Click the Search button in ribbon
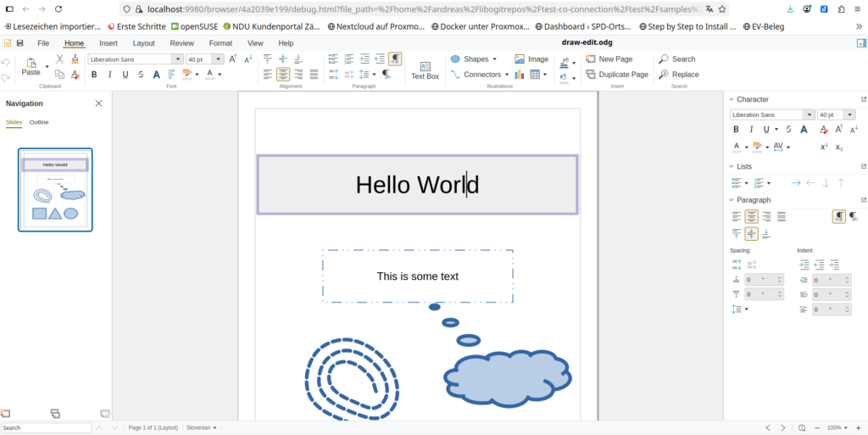Viewport: 868px width, 435px height. 677,59
